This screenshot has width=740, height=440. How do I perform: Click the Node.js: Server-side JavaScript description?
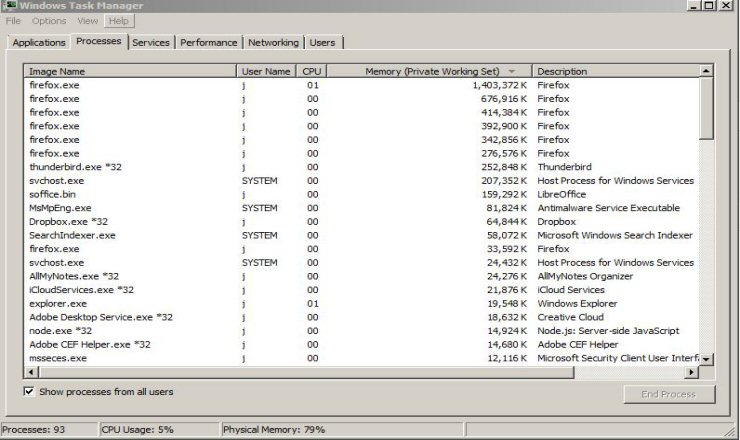(608, 331)
